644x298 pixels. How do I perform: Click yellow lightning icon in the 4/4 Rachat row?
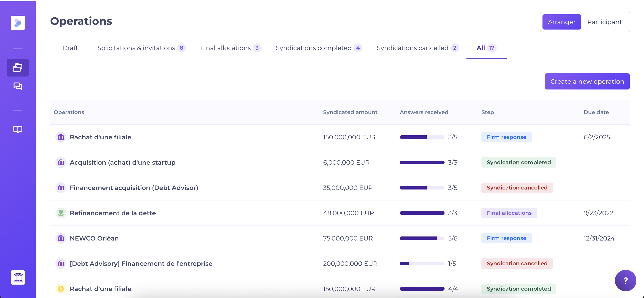pyautogui.click(x=61, y=289)
